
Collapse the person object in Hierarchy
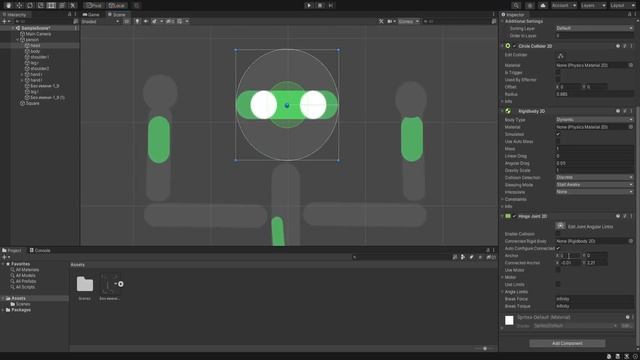click(x=17, y=40)
